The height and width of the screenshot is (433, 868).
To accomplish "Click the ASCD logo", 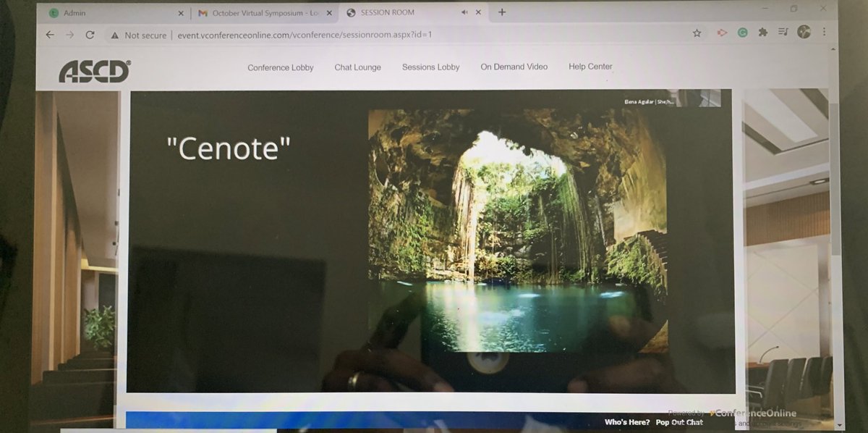I will point(94,71).
